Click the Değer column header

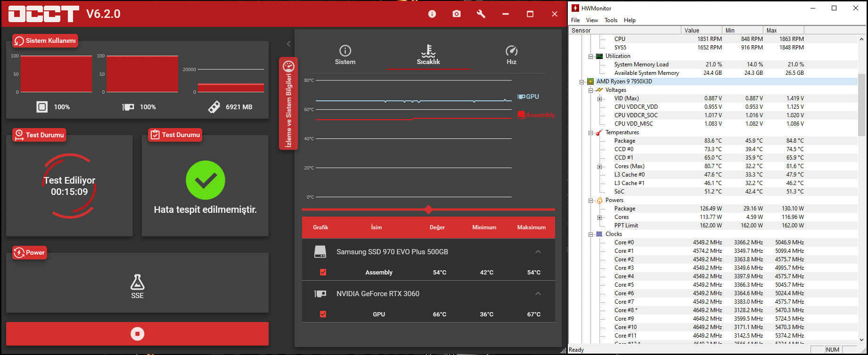pyautogui.click(x=437, y=227)
